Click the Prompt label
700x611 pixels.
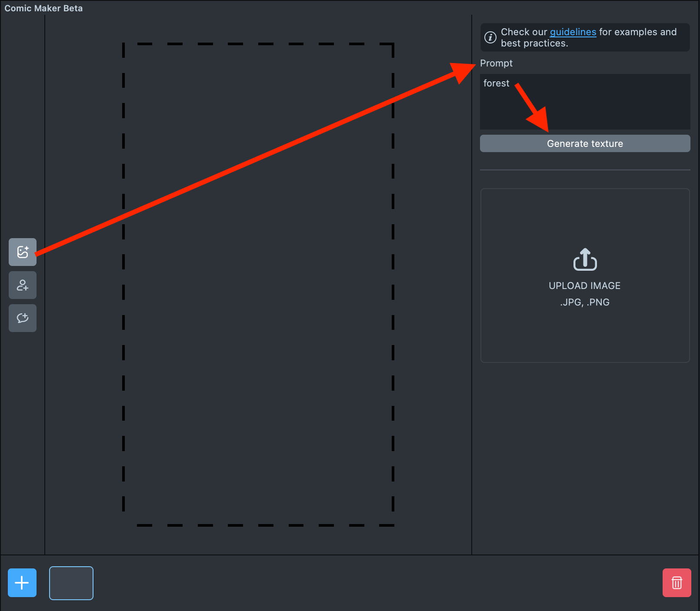pos(496,63)
